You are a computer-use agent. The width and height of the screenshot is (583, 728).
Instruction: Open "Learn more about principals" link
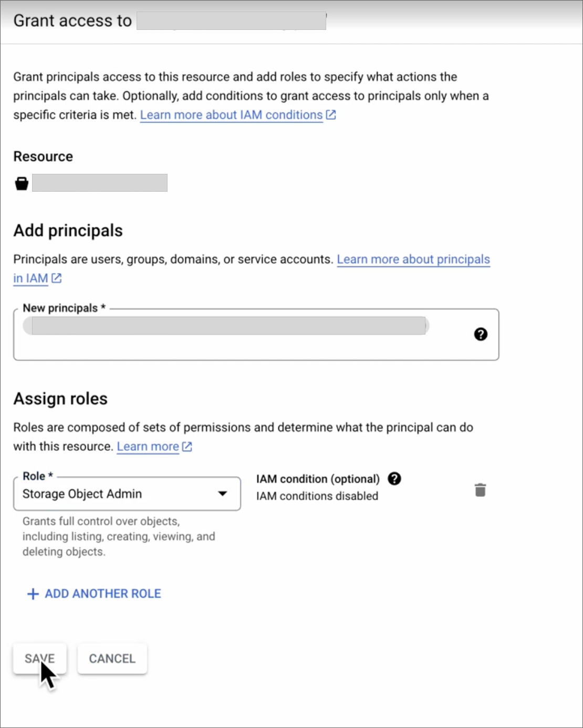413,259
